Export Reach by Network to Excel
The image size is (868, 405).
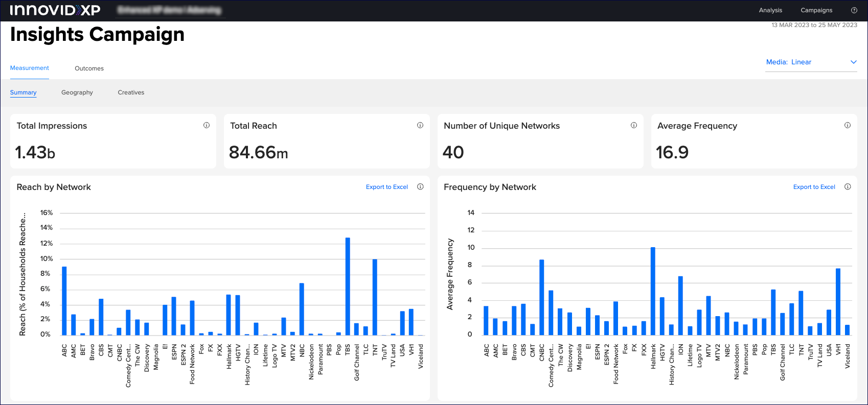click(x=387, y=187)
